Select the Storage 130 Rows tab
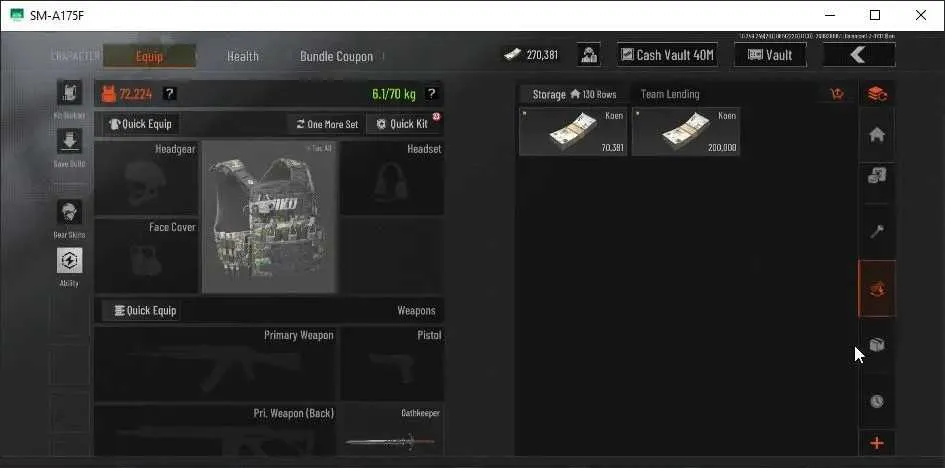The image size is (945, 468). click(x=574, y=95)
